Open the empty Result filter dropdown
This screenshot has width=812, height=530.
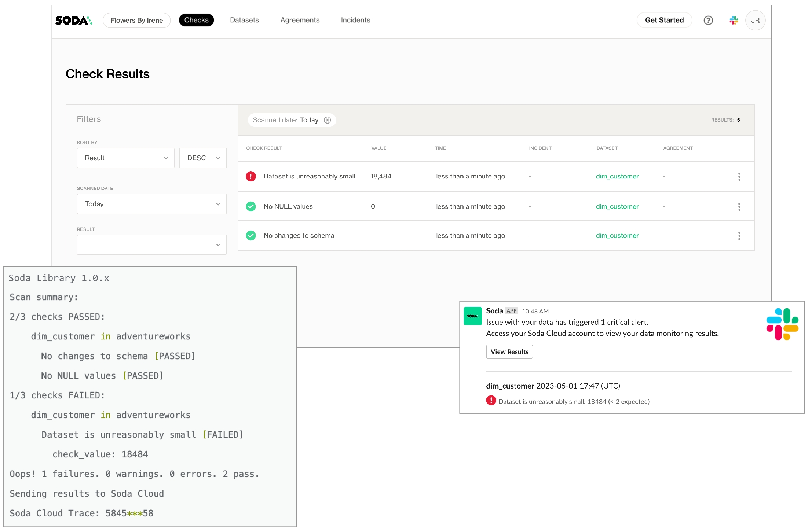[151, 244]
